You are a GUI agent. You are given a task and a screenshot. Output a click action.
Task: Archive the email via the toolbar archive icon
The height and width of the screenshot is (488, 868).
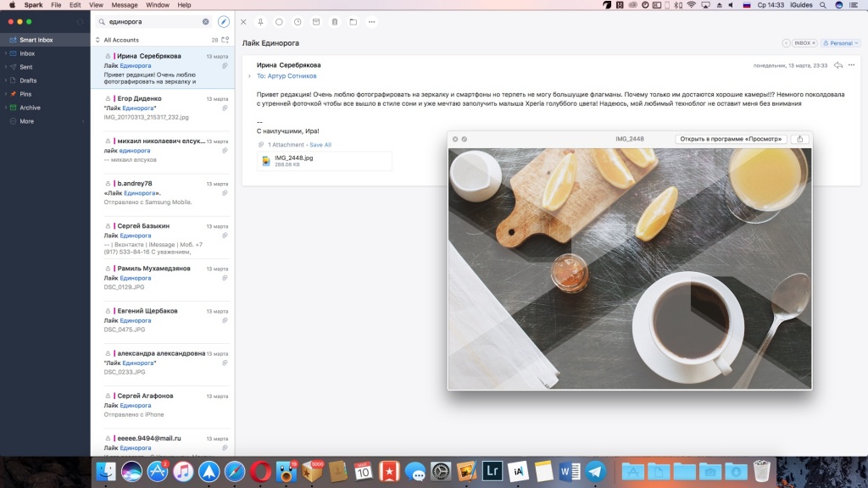tap(316, 21)
